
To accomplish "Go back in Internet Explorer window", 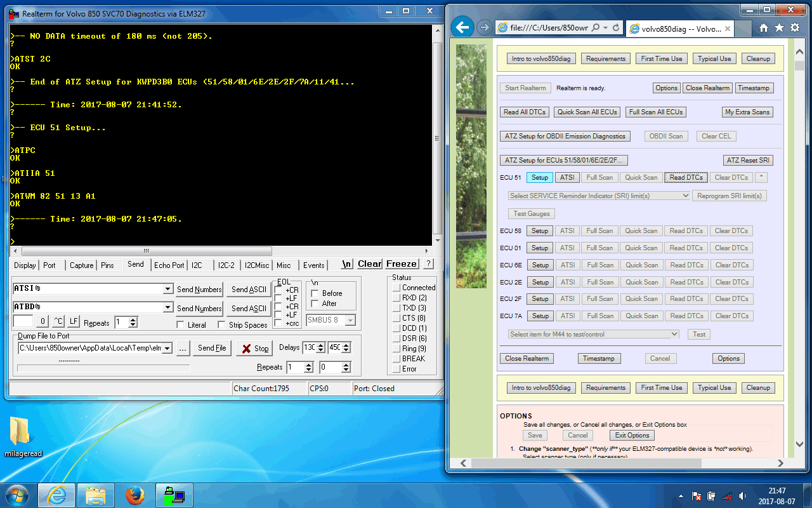I will 463,27.
